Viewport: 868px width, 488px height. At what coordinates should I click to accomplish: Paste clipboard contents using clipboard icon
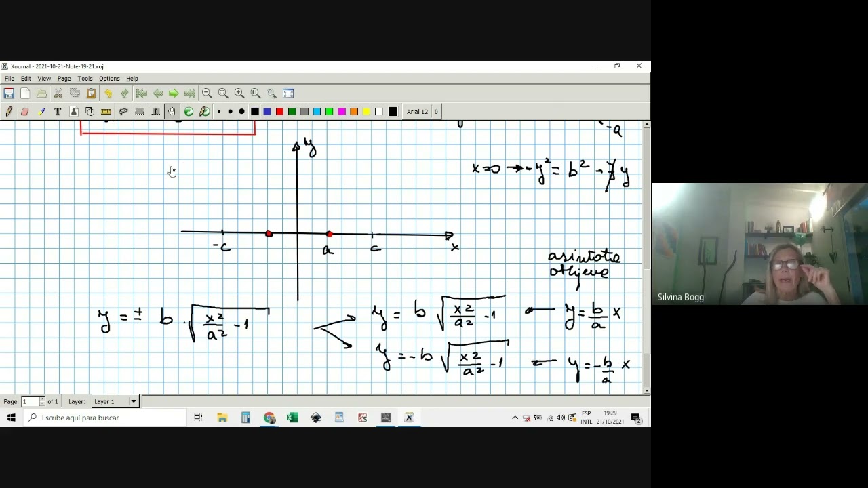click(91, 94)
